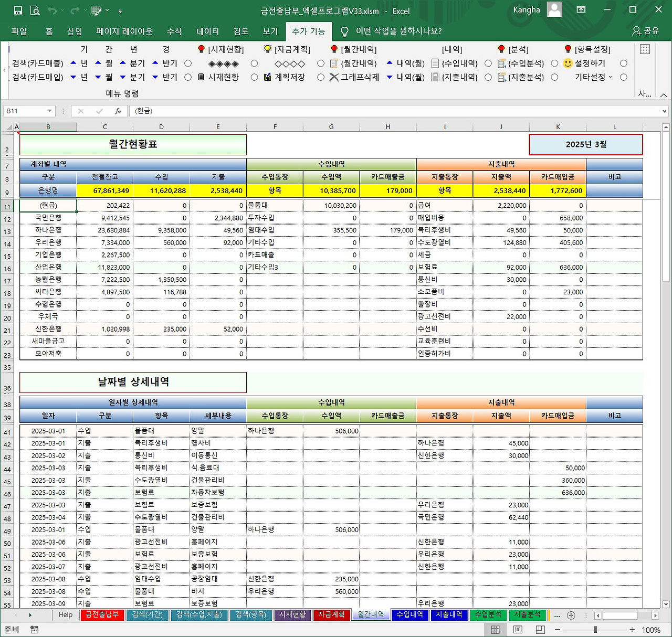Show more sheet tabs with ellipsis
This screenshot has width=672, height=637.
pos(557,615)
